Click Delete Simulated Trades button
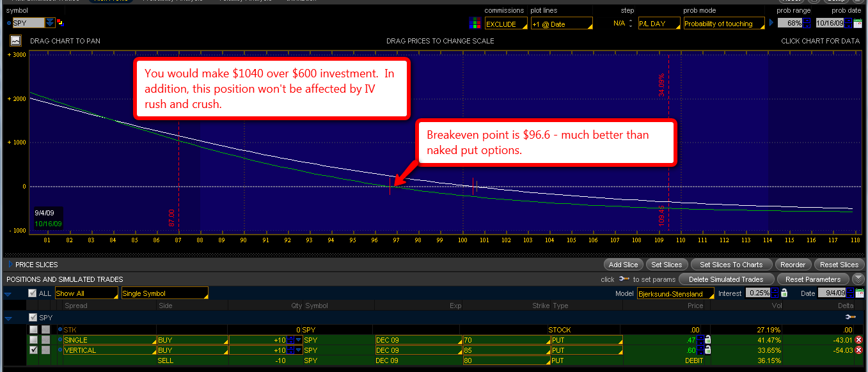 click(x=726, y=279)
